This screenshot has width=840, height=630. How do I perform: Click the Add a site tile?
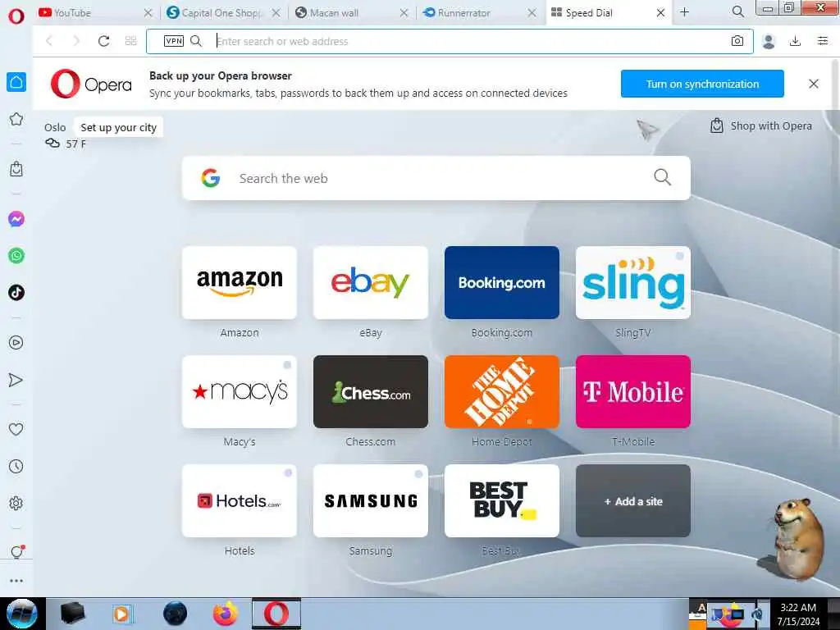[633, 501]
